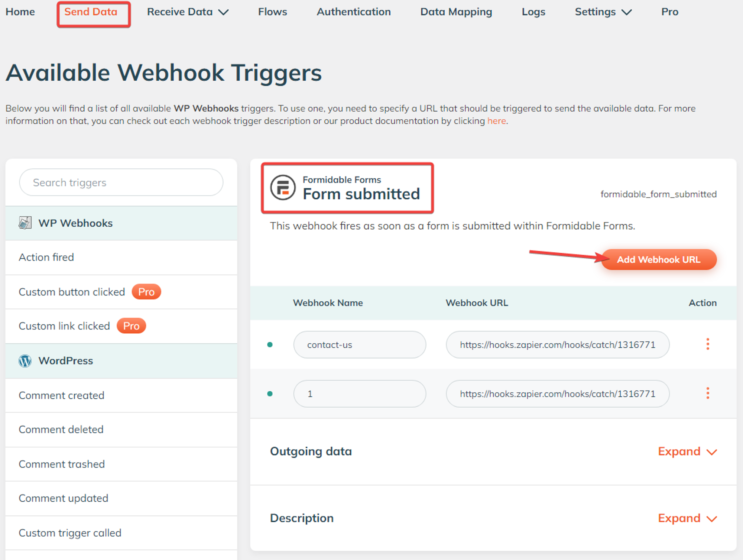Click the WP Webhooks section icon
The width and height of the screenshot is (743, 560).
click(x=25, y=223)
